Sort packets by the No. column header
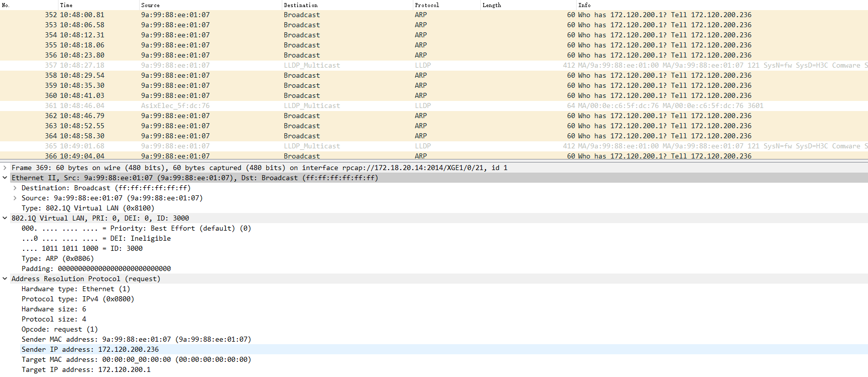 coord(29,5)
